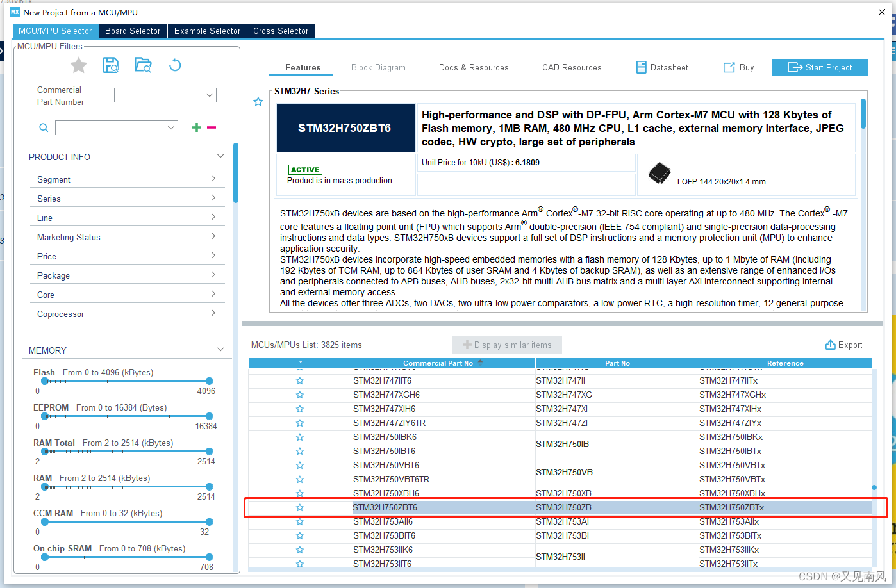Click the LQFP package chip image

coord(659,173)
